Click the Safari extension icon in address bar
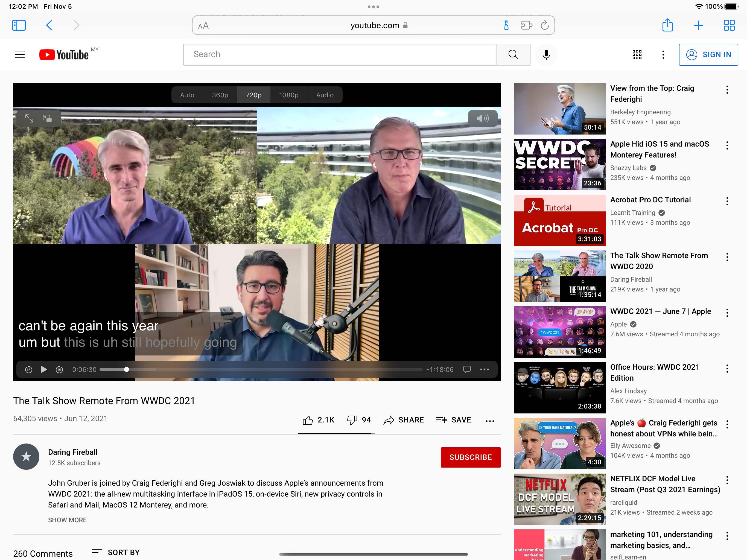The height and width of the screenshot is (560, 747). coord(526,25)
